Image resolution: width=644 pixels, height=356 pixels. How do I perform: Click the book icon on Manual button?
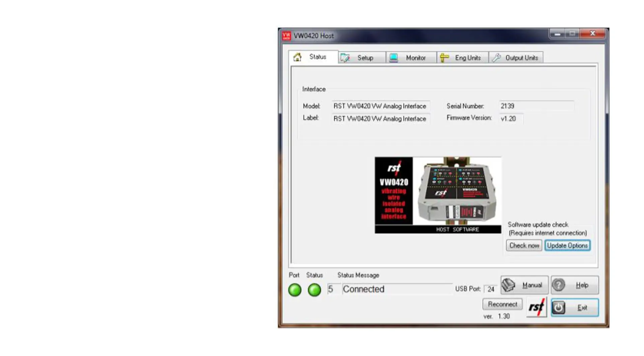(509, 285)
